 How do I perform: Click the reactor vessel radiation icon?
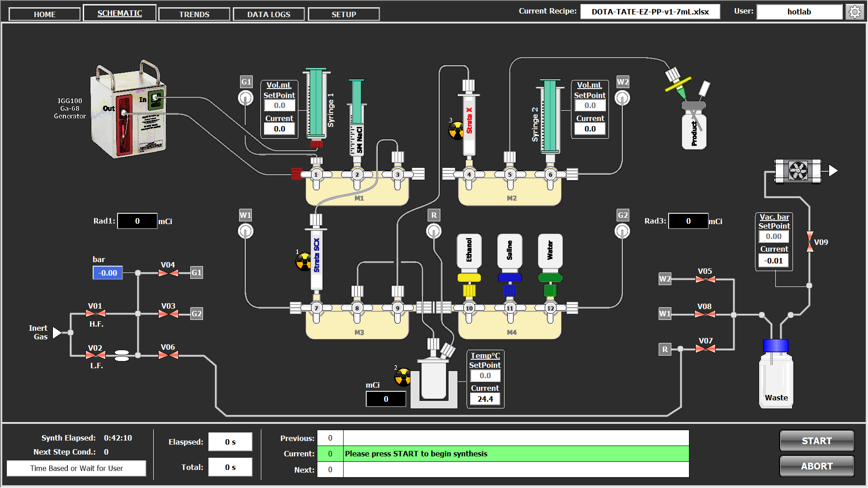coord(402,376)
